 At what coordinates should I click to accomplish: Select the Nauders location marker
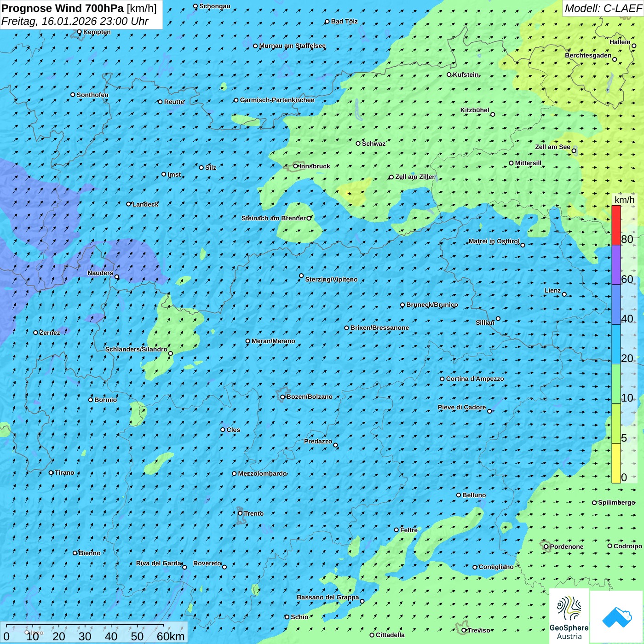click(117, 277)
